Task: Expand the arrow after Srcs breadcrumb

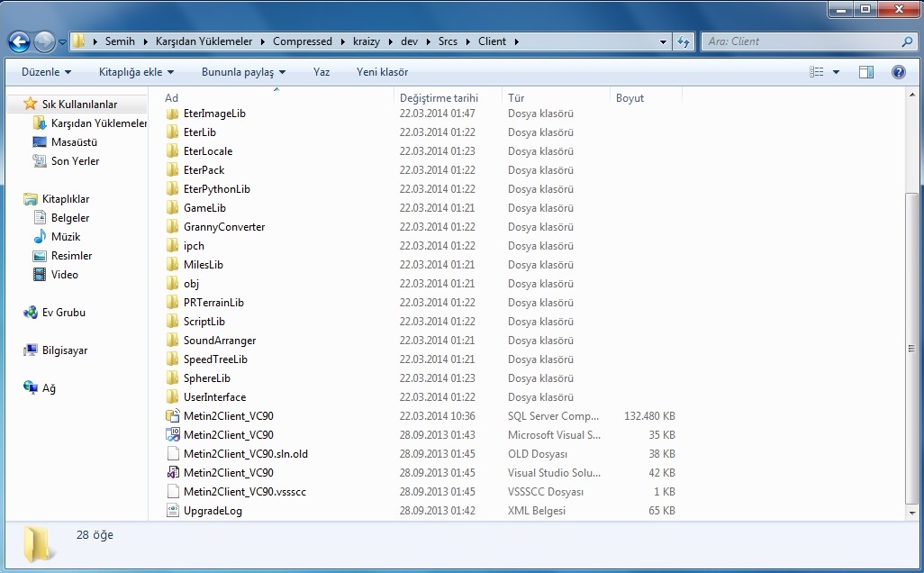Action: click(x=468, y=41)
